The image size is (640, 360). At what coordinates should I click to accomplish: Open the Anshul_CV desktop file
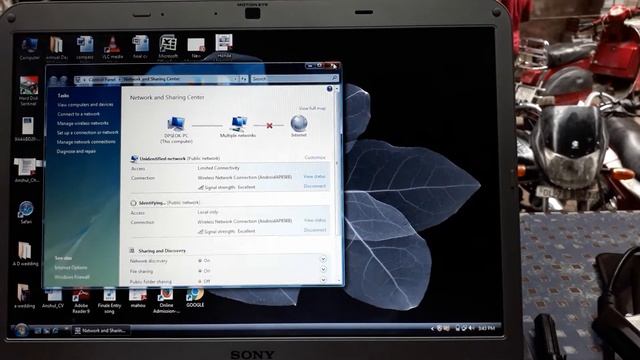(53, 298)
